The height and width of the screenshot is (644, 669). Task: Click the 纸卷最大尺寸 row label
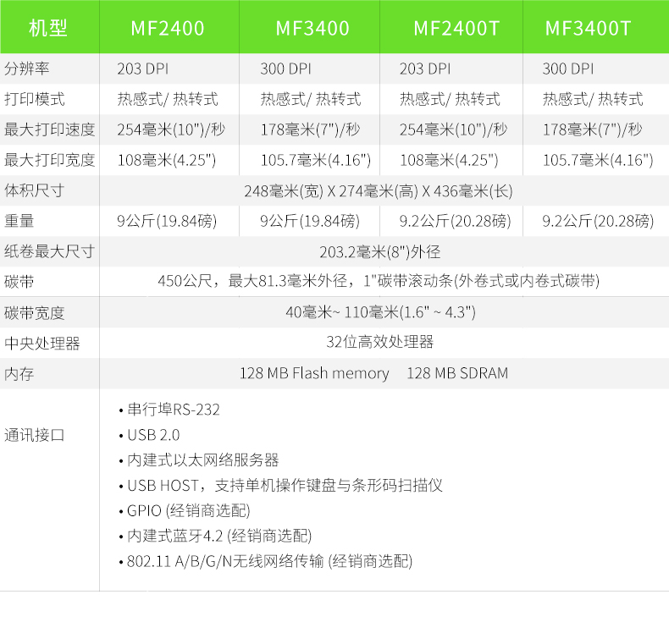click(49, 251)
